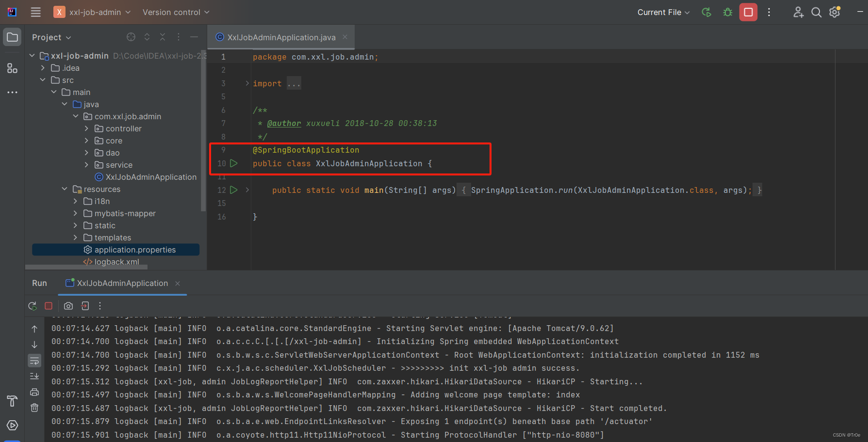The image size is (868, 442).
Task: Open the Project tool window icon
Action: coord(12,37)
